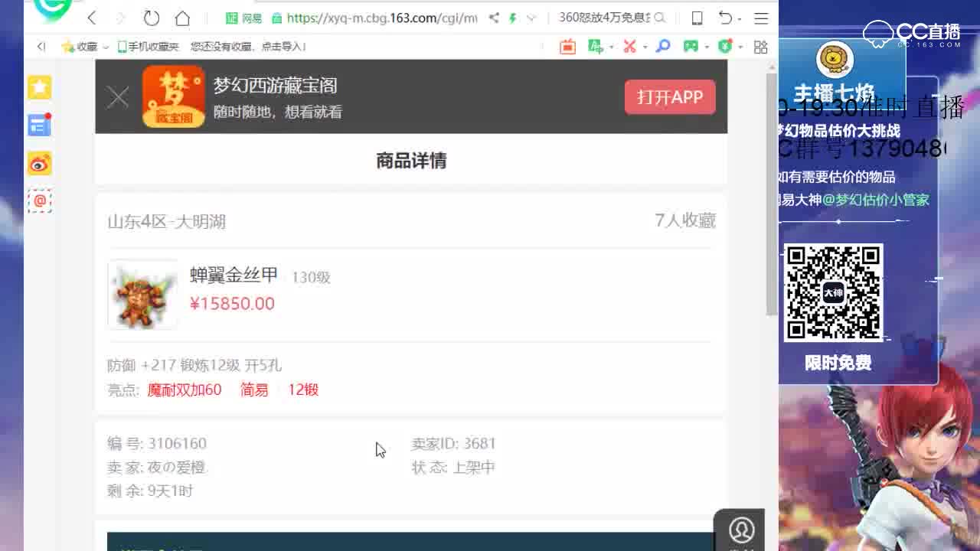Screen dimensions: 980x551
Task: Open the 手机收藏夹 bookmark folder
Action: 148,47
